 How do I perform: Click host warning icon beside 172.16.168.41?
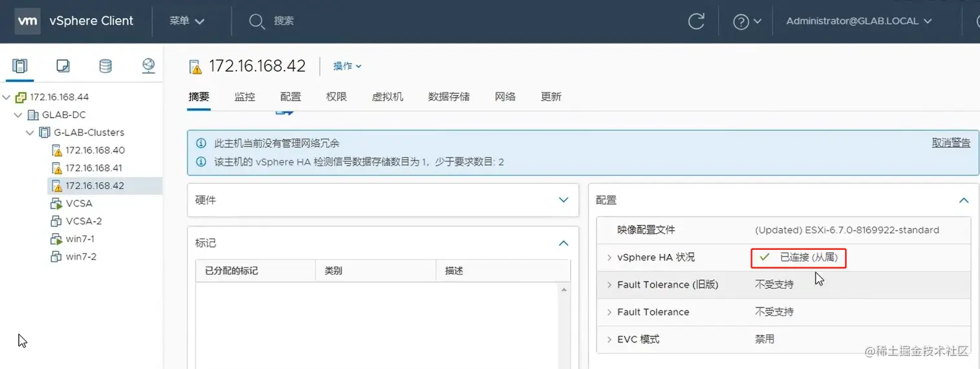pyautogui.click(x=56, y=168)
